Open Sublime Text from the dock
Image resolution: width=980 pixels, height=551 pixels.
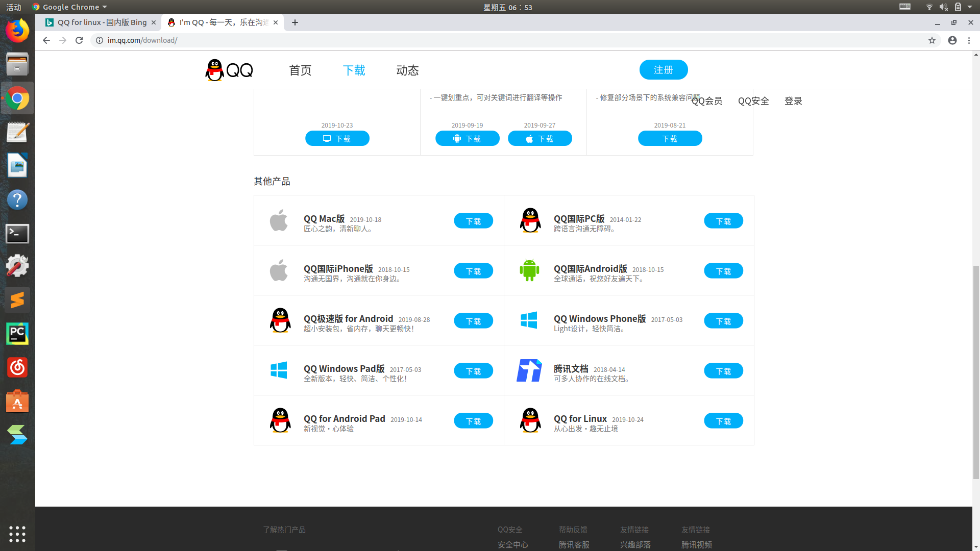(17, 300)
